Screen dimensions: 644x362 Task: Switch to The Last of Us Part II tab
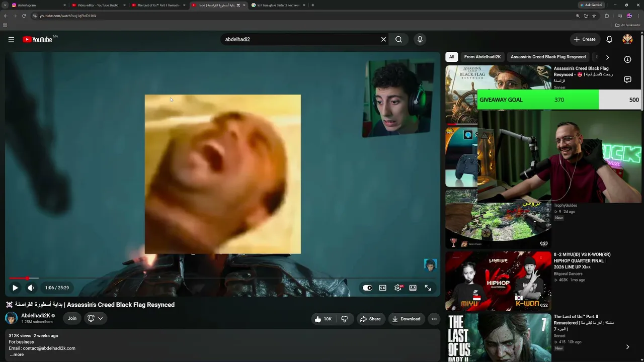coord(158,5)
